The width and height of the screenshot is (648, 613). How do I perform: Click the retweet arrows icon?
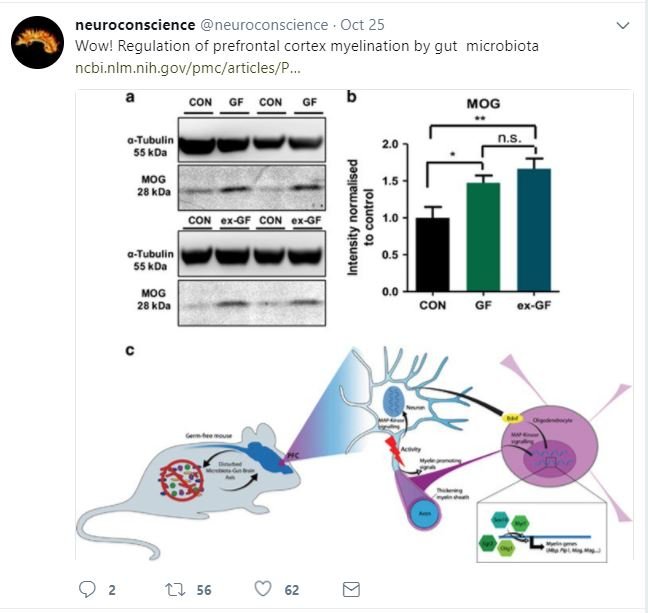(174, 589)
